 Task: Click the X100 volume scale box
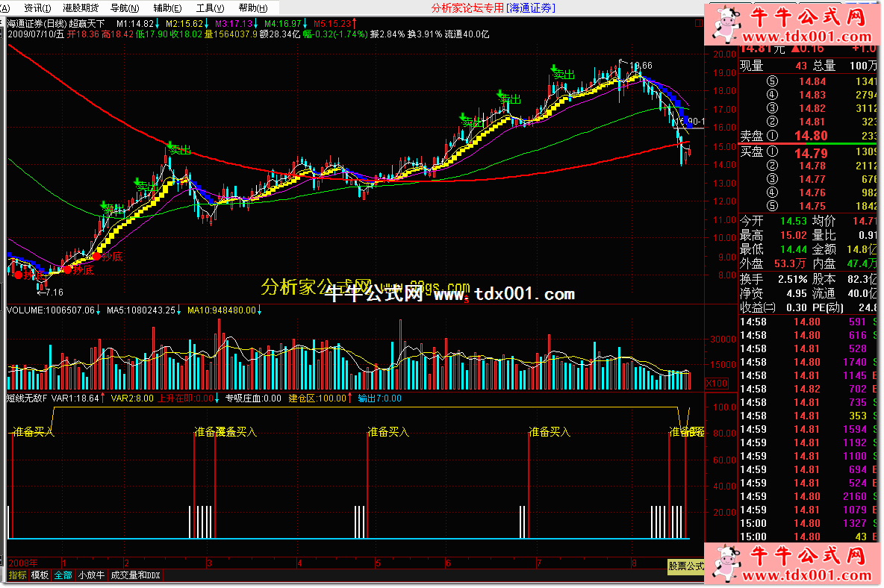(717, 383)
